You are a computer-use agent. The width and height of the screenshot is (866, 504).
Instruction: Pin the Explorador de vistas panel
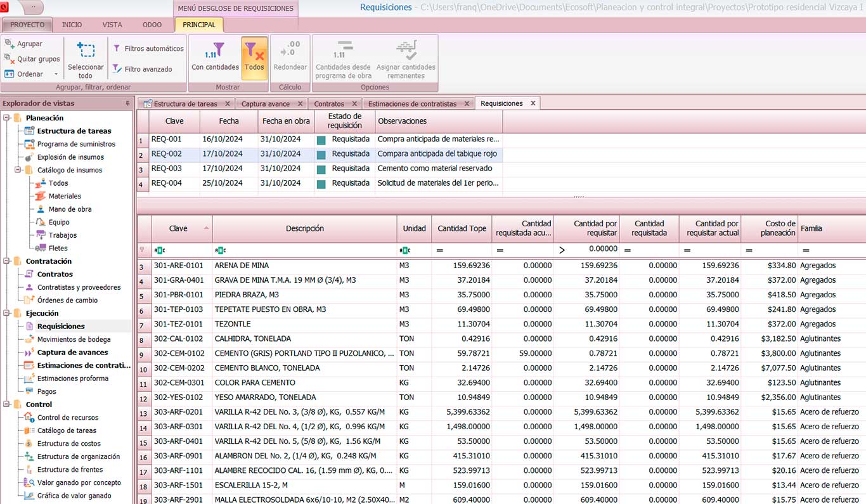[x=127, y=103]
